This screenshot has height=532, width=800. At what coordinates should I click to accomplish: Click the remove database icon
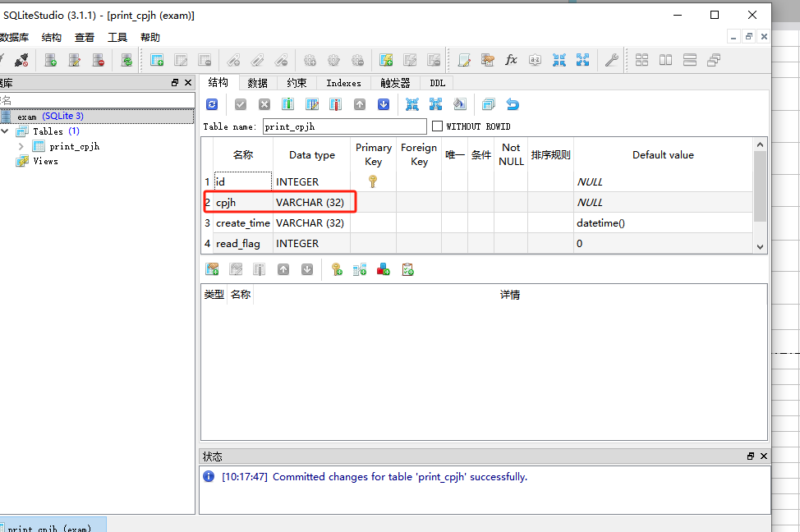(x=99, y=60)
